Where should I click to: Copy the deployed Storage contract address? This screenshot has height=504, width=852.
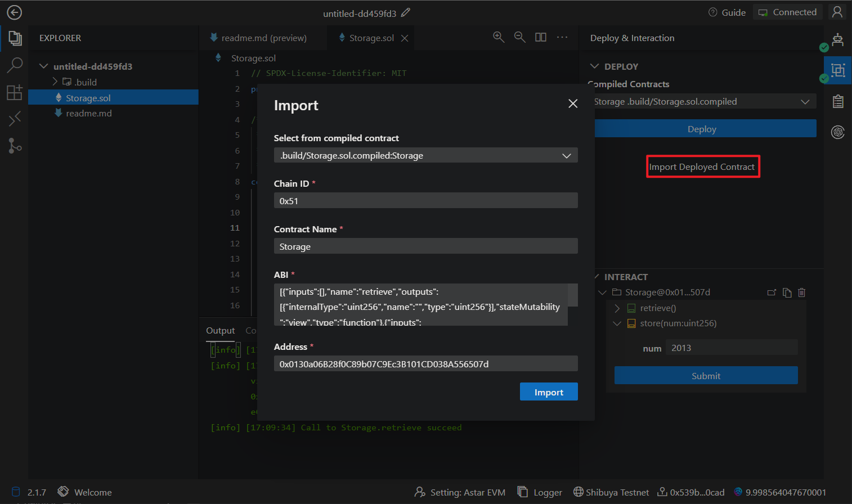(787, 292)
